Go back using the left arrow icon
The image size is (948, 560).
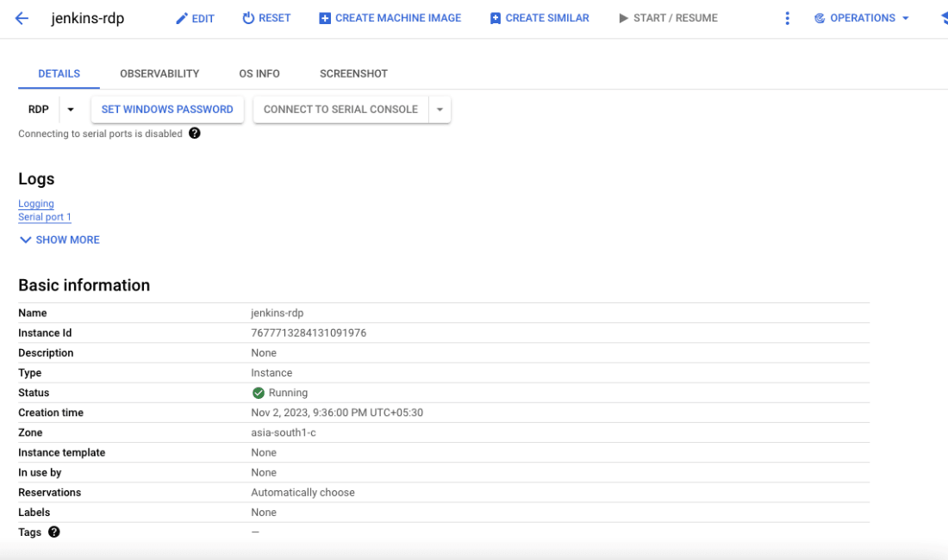(x=22, y=18)
